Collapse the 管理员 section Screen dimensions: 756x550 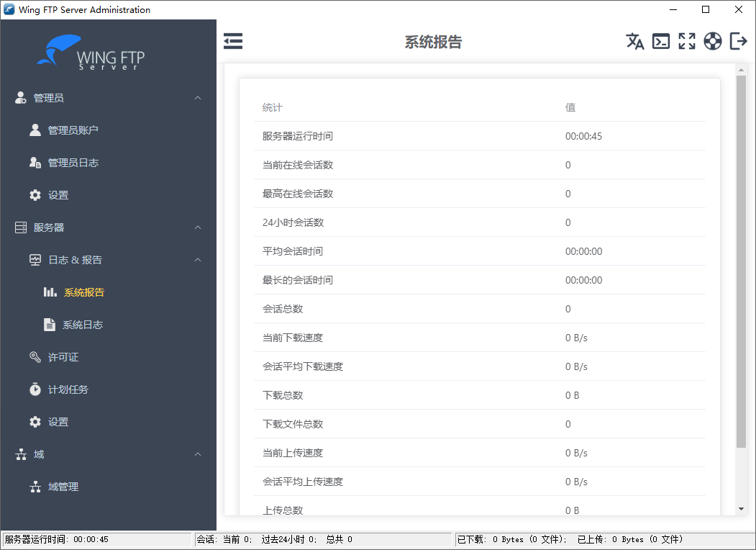click(x=197, y=97)
